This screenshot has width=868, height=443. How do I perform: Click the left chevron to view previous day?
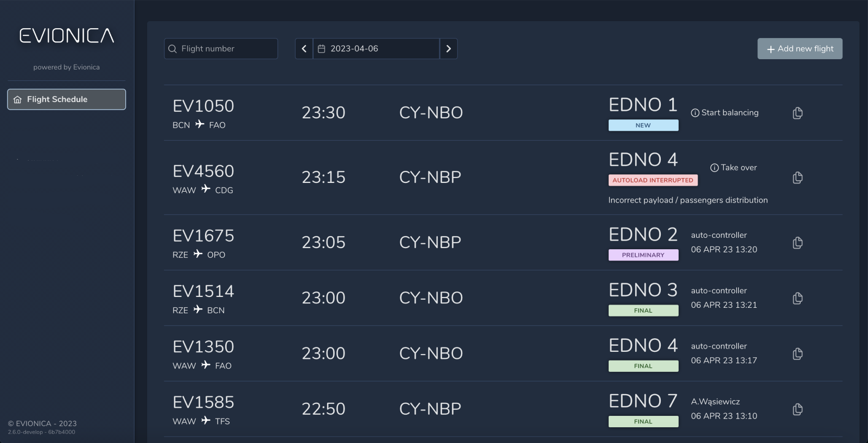[303, 48]
